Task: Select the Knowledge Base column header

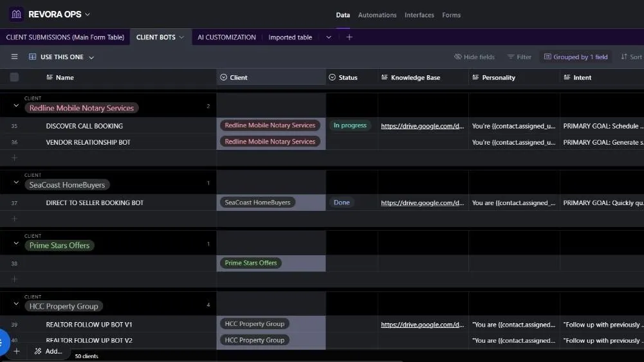Action: (x=423, y=77)
